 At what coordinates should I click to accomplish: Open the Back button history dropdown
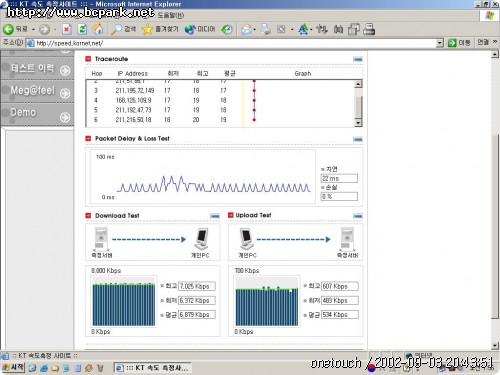coord(33,30)
